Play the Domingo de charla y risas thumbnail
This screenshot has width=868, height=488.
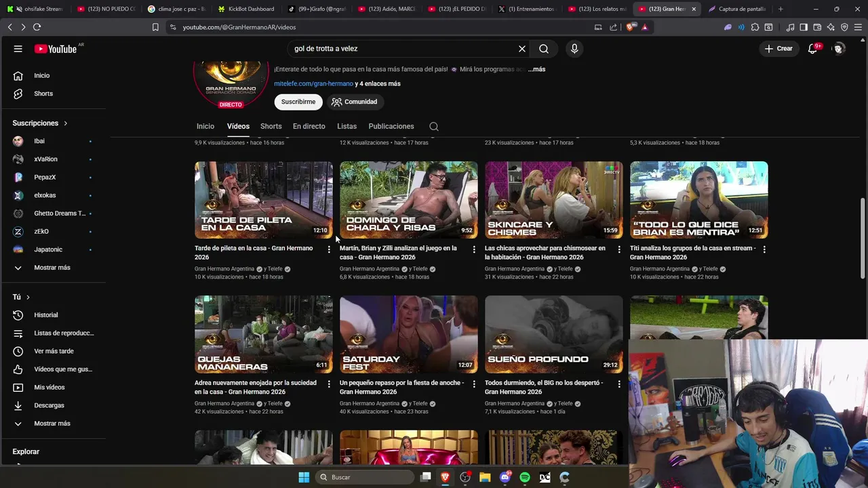(409, 200)
